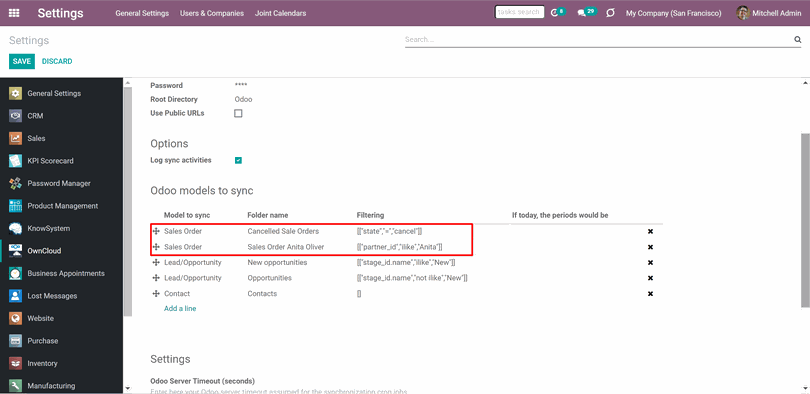
Task: Open the activities clock icon
Action: (x=554, y=13)
